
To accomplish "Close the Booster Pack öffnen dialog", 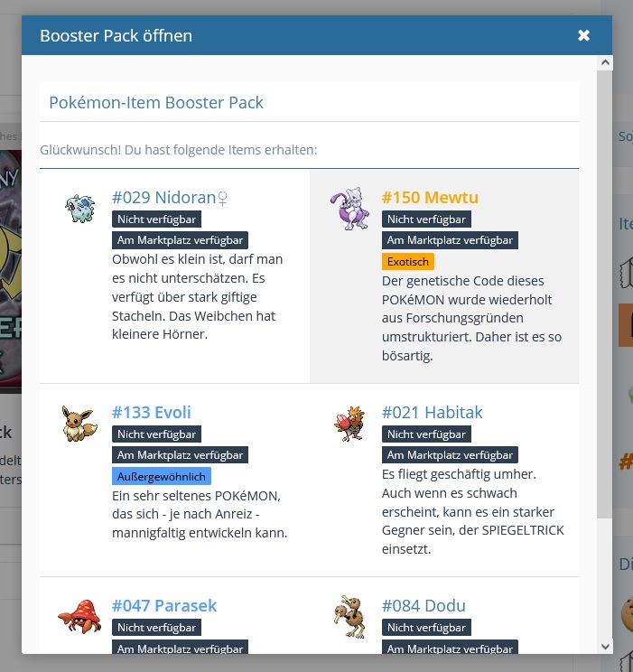I will coord(583,35).
